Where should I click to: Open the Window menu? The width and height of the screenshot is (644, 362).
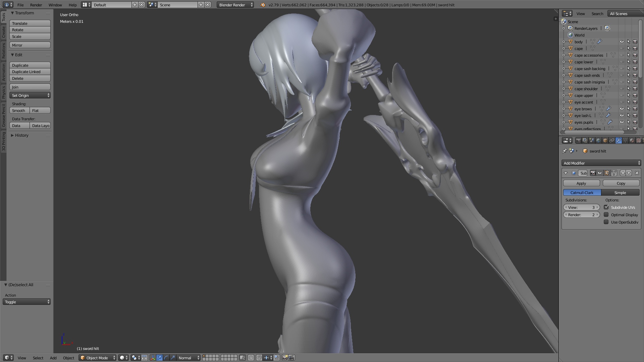(x=55, y=5)
